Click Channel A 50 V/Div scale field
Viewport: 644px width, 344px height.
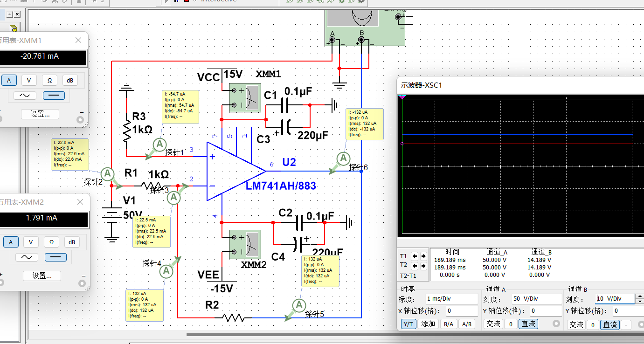click(536, 299)
